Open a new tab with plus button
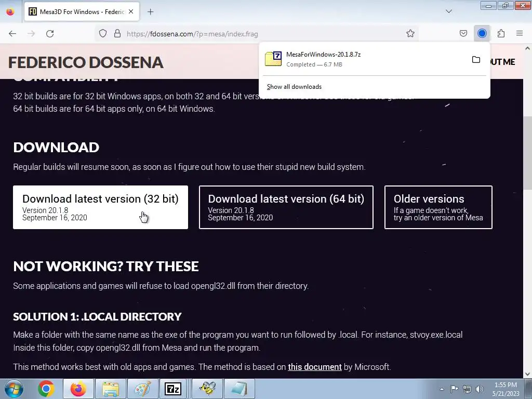 pos(150,12)
